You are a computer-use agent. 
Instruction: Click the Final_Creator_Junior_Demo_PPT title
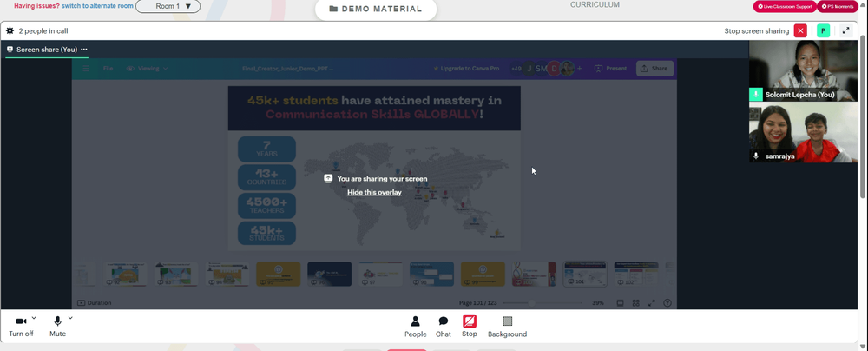(288, 69)
